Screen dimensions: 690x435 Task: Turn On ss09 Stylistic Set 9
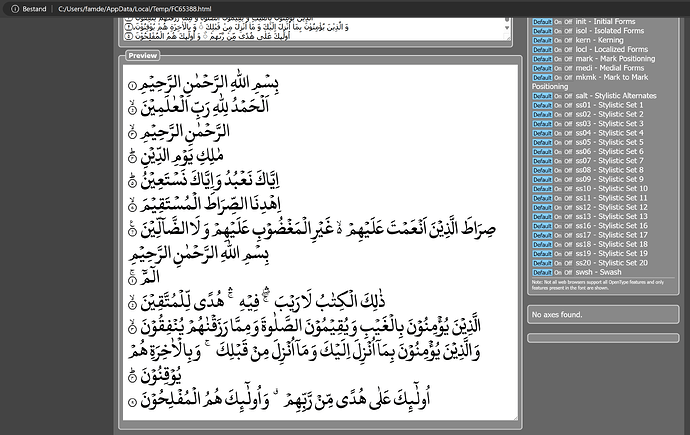[558, 179]
